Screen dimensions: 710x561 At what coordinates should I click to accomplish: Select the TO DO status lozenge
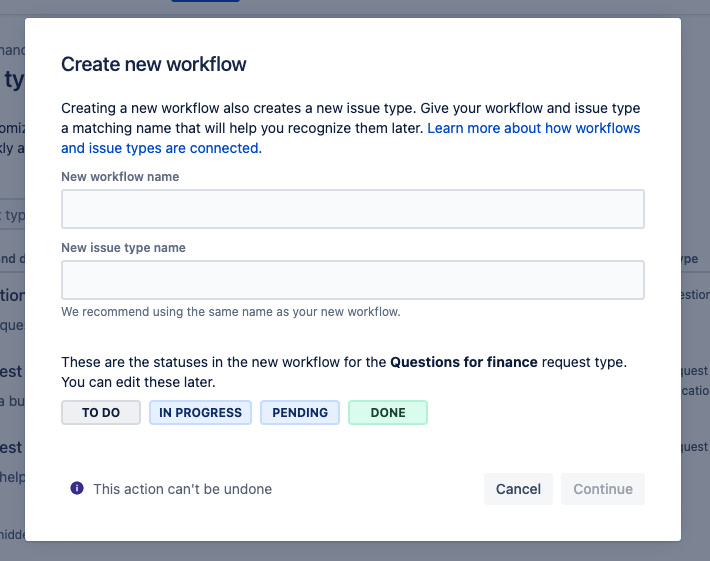pos(101,412)
